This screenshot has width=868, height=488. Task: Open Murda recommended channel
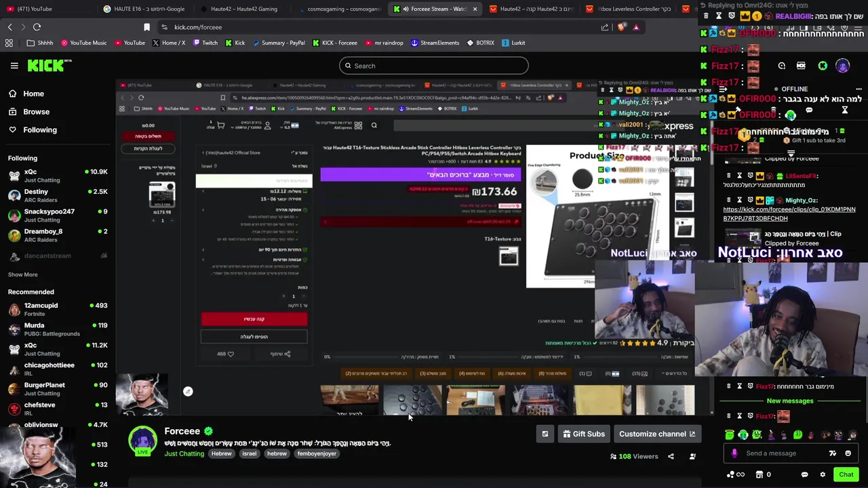point(58,329)
